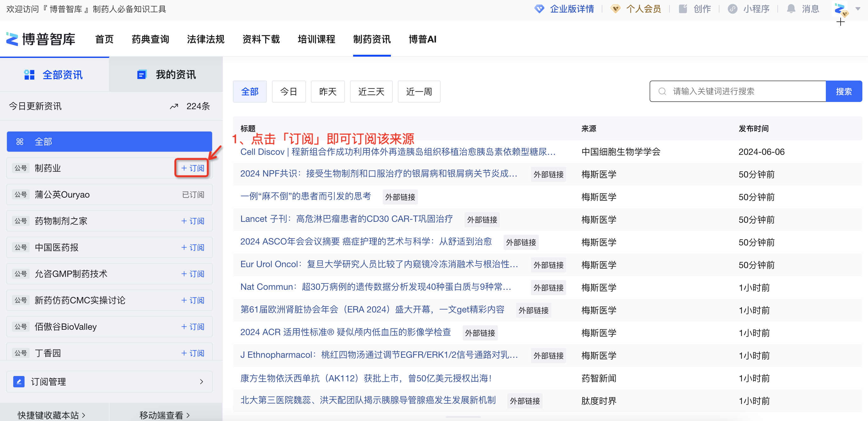Subscribe to 药物制剂之家
868x421 pixels.
193,221
